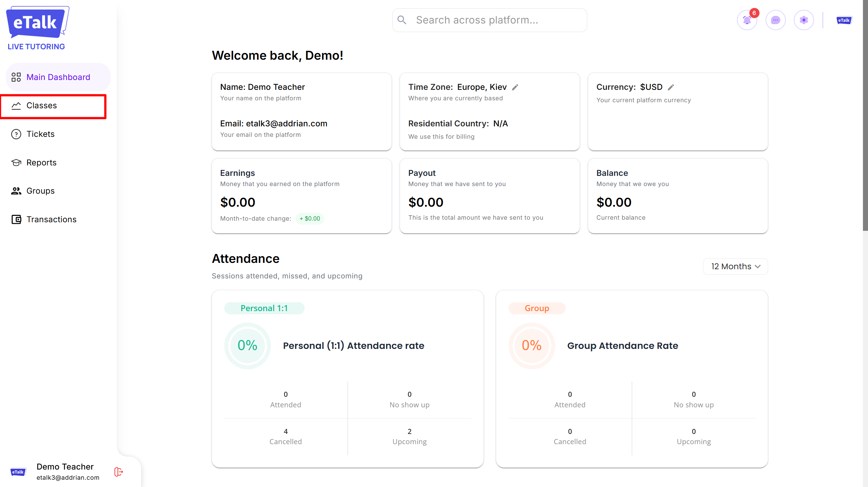The image size is (868, 487).
Task: Edit the Currency with pencil icon
Action: tap(671, 87)
